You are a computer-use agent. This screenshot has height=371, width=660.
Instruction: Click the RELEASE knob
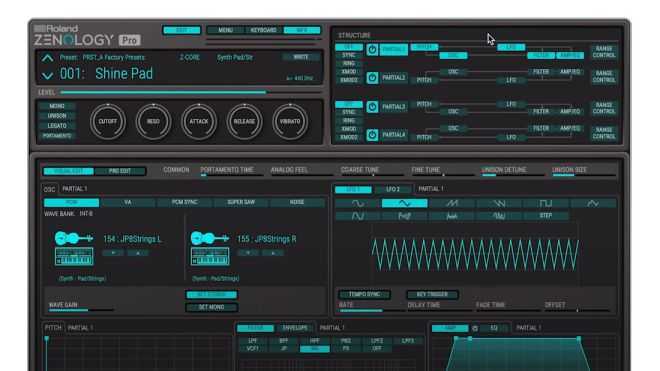tap(244, 121)
